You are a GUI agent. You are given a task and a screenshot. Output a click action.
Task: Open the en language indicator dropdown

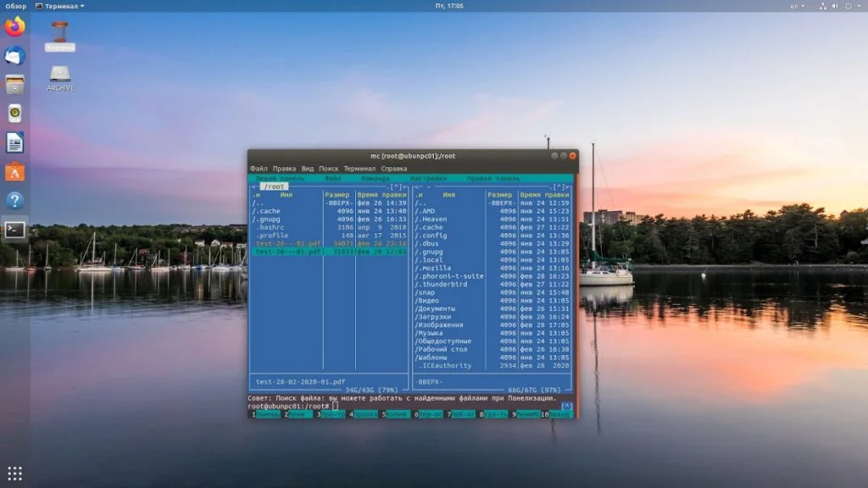(797, 6)
